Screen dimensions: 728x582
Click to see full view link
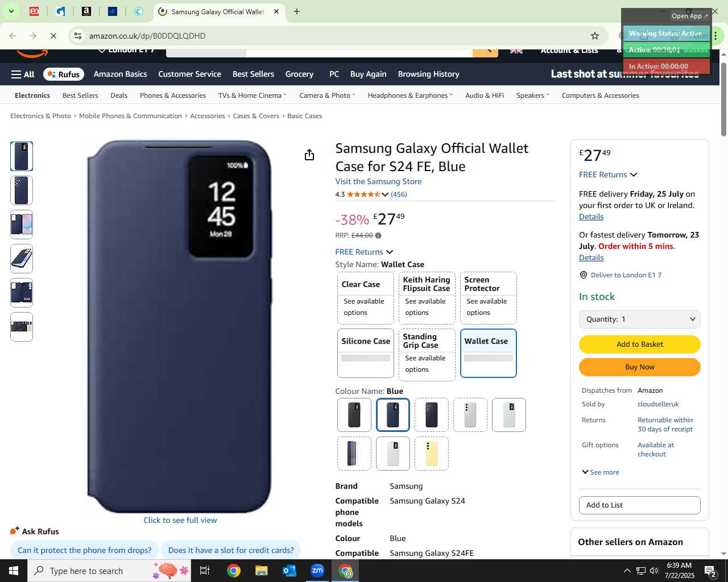[180, 520]
